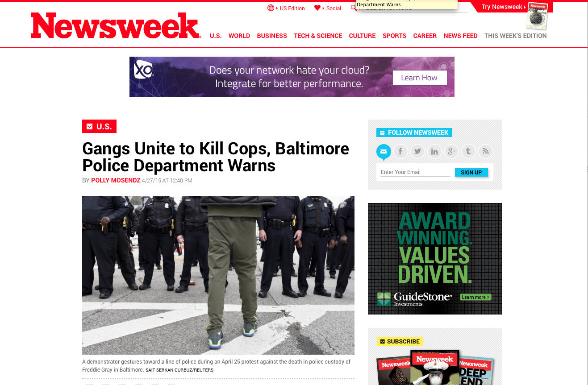Screen dimensions: 588x385
Task: Click the search magnifier icon
Action: [354, 8]
